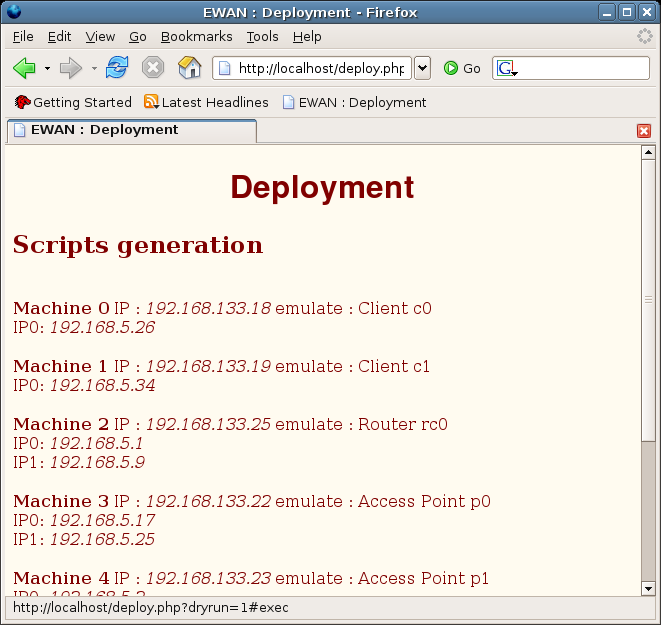Viewport: 661px width, 625px height.
Task: Click the Scripts generation heading
Action: coord(138,245)
